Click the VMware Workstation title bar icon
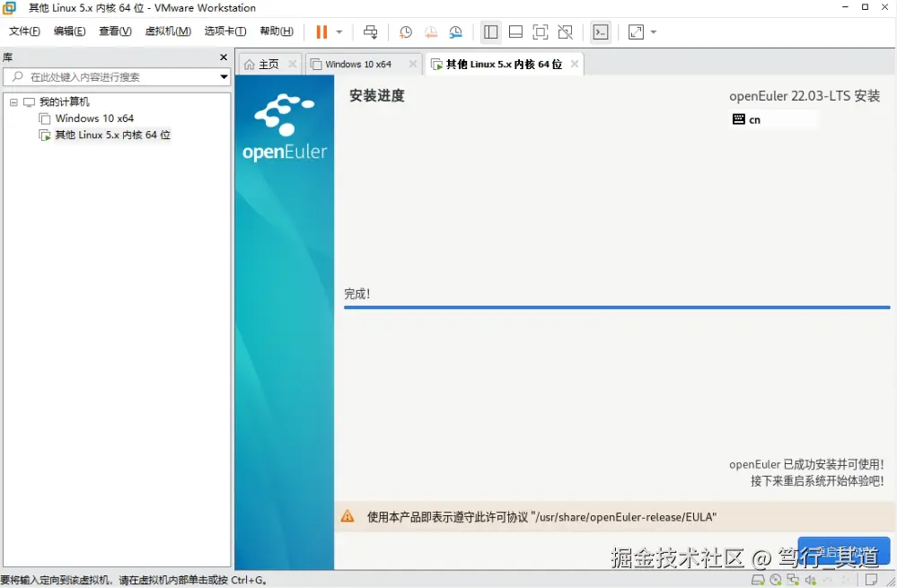This screenshot has height=588, width=897. point(9,7)
